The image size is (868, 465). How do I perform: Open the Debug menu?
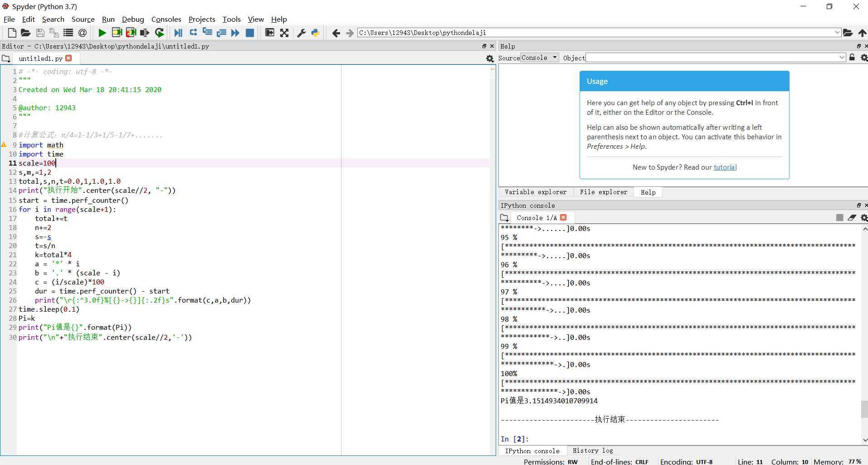click(x=133, y=19)
